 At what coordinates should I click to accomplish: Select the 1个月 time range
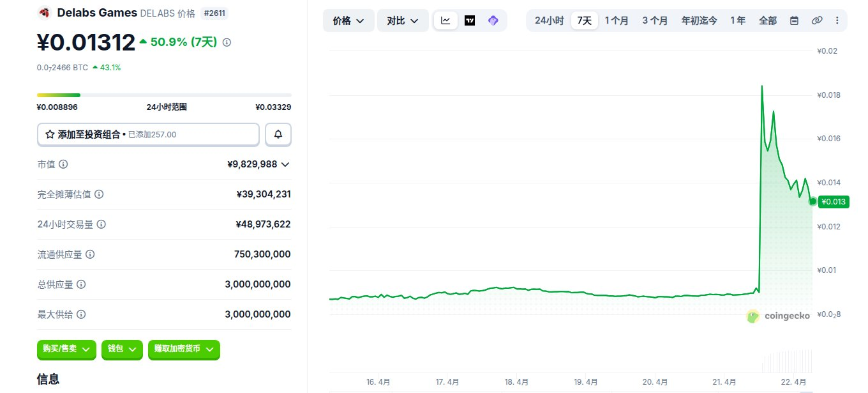pos(617,20)
